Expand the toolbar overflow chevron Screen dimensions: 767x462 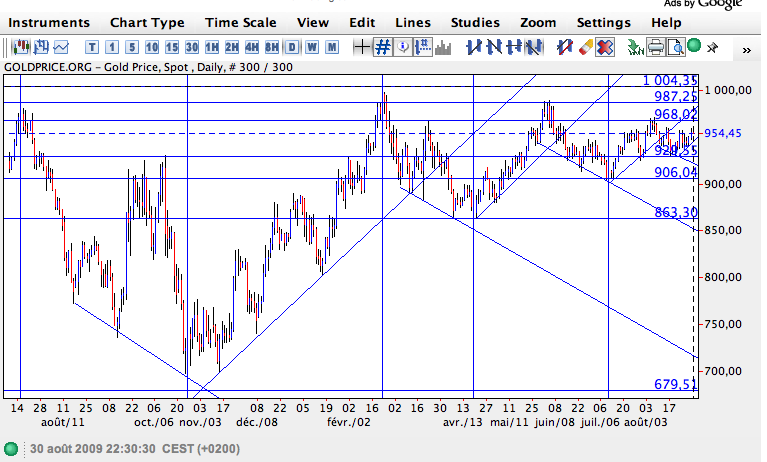745,48
